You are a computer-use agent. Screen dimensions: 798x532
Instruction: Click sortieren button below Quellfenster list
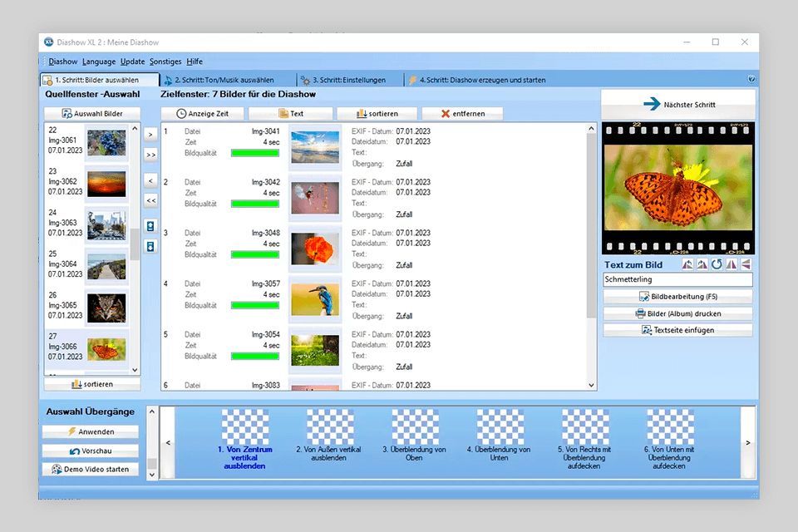[x=92, y=384]
